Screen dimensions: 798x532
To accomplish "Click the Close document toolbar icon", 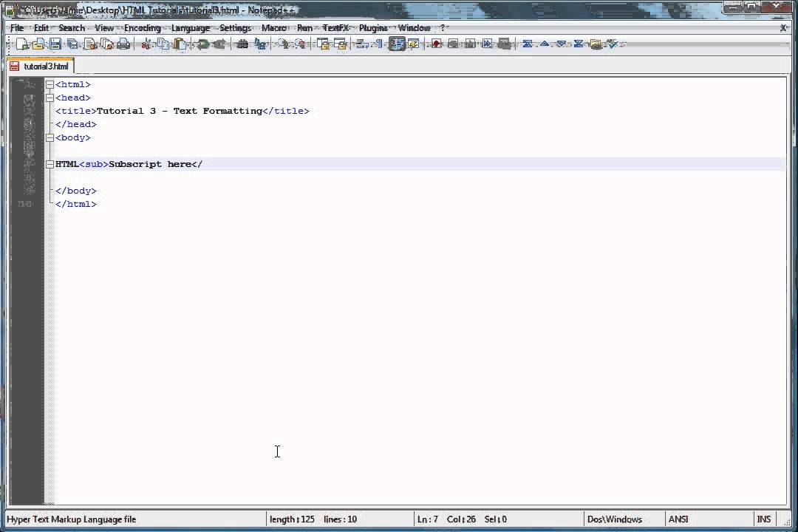I will pyautogui.click(x=90, y=44).
